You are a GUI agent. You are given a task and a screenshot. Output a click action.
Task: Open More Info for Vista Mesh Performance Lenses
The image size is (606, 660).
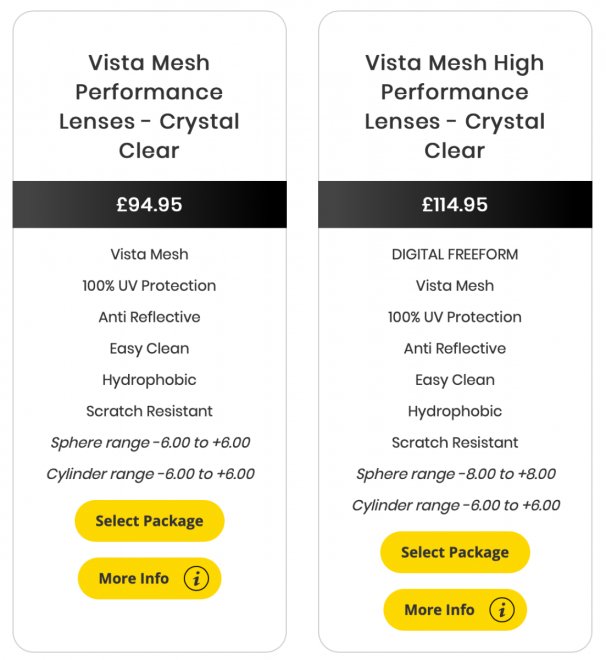coord(149,578)
